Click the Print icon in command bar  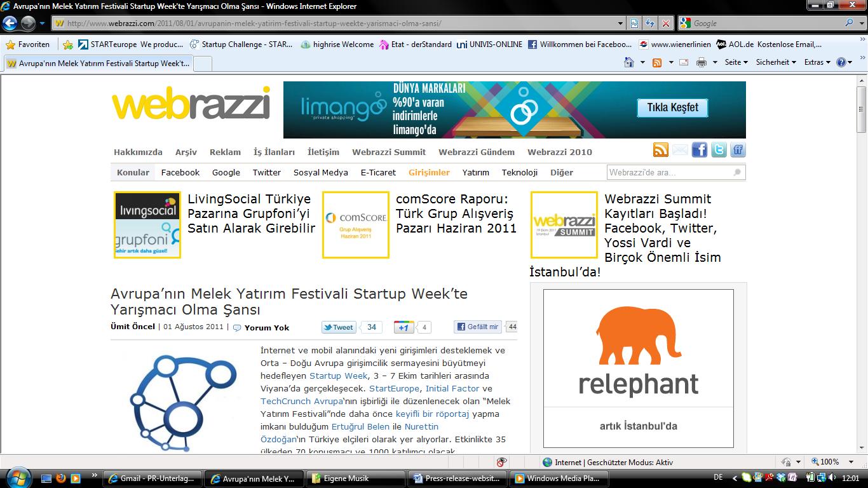(702, 62)
